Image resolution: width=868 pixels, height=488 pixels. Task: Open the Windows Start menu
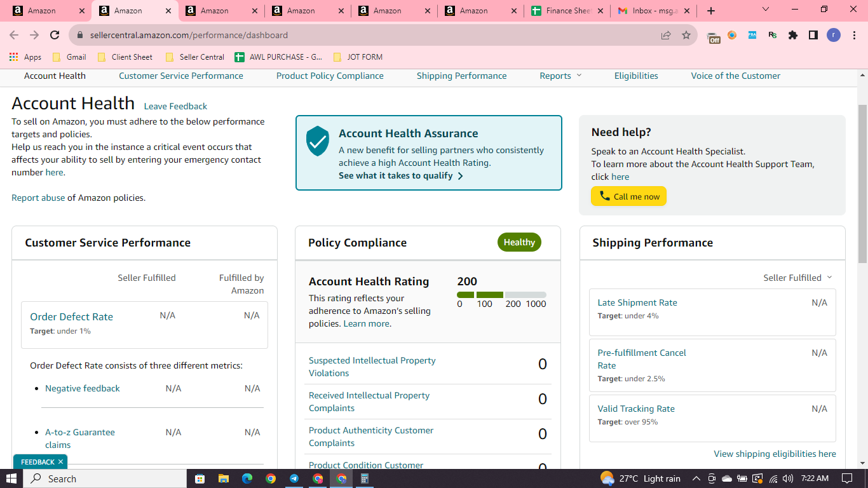[11, 478]
